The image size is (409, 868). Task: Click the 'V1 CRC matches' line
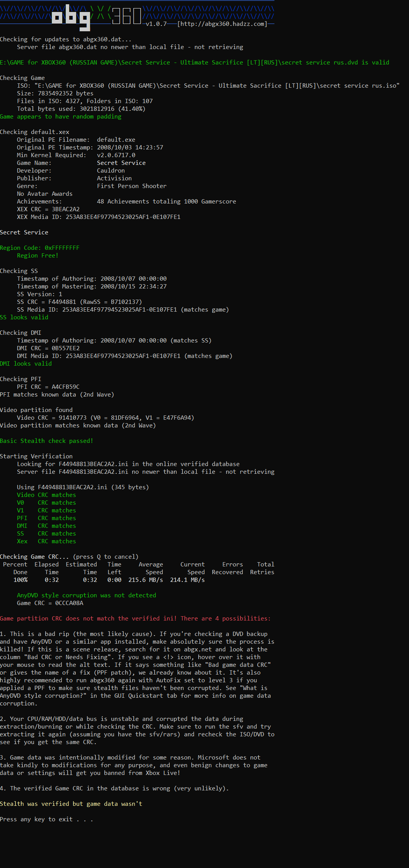(46, 510)
